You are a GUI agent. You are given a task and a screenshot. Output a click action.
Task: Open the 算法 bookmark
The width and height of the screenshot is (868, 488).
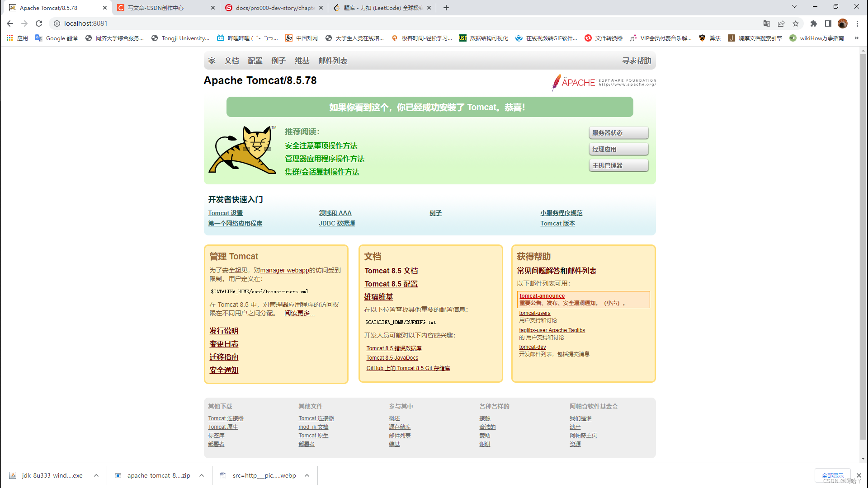tap(710, 38)
